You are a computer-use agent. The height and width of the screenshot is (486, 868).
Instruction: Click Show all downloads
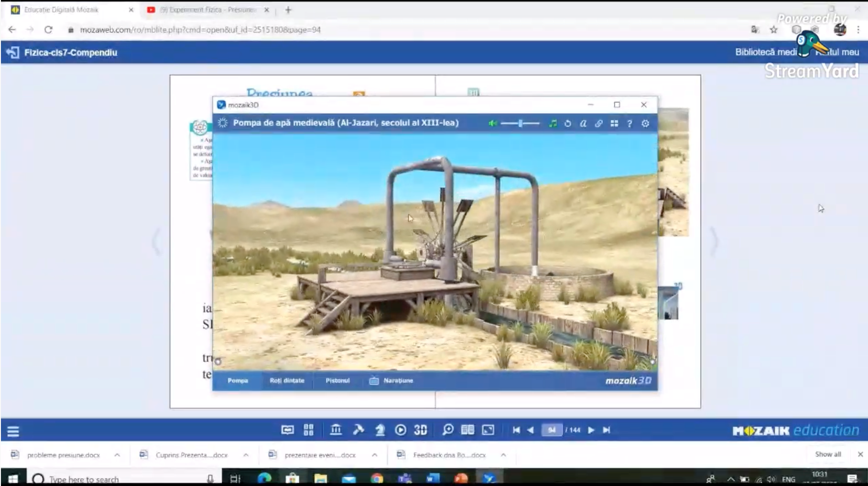pos(827,454)
